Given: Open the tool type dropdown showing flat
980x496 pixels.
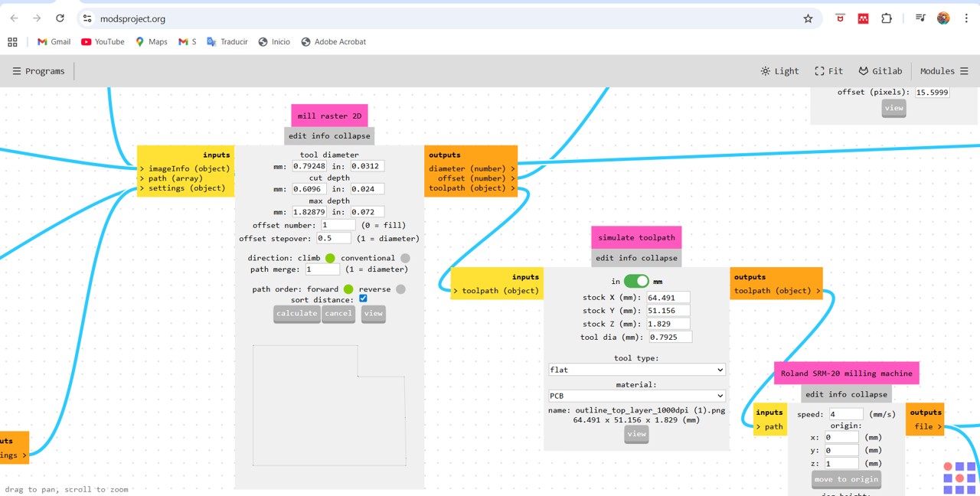Looking at the screenshot, I should pos(637,370).
